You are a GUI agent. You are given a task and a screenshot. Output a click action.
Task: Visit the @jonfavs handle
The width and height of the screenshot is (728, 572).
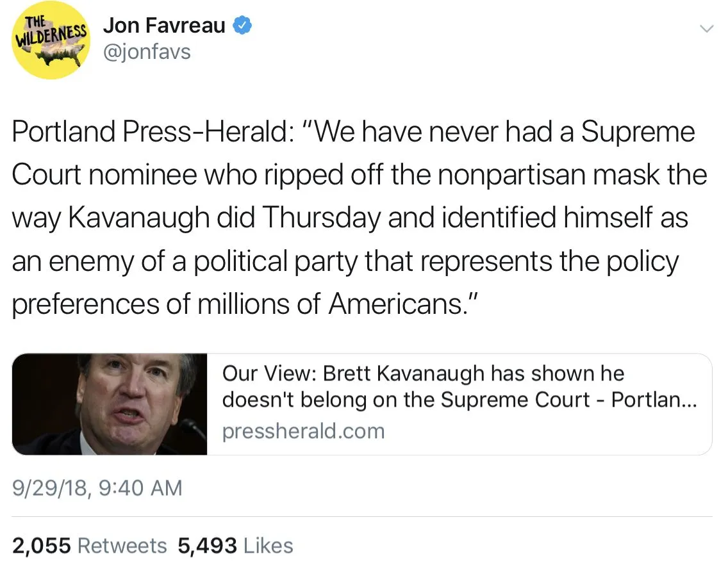coord(147,51)
